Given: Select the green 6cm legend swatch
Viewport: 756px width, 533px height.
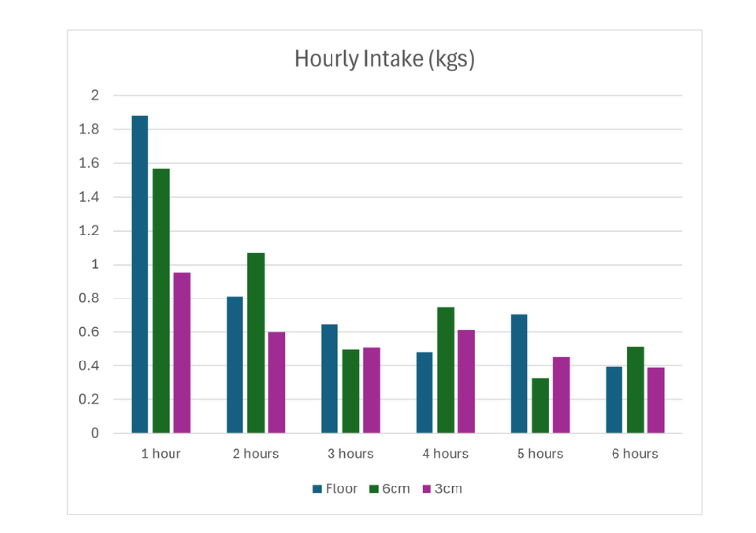Looking at the screenshot, I should point(374,489).
